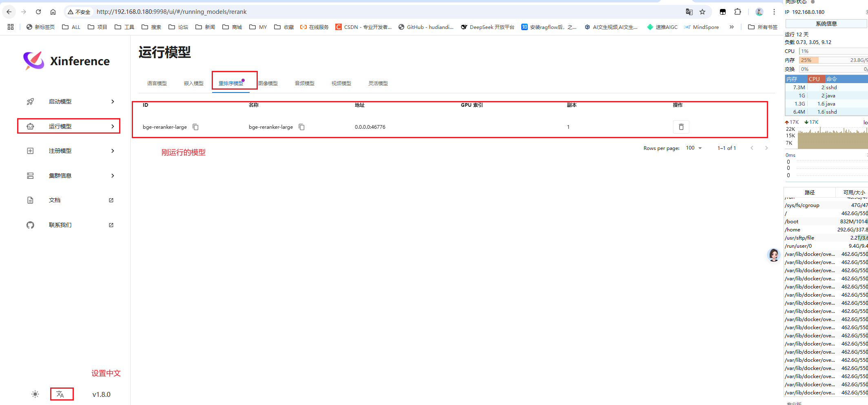
Task: Select the 启动模型 rocket icon in sidebar
Action: pos(30,101)
